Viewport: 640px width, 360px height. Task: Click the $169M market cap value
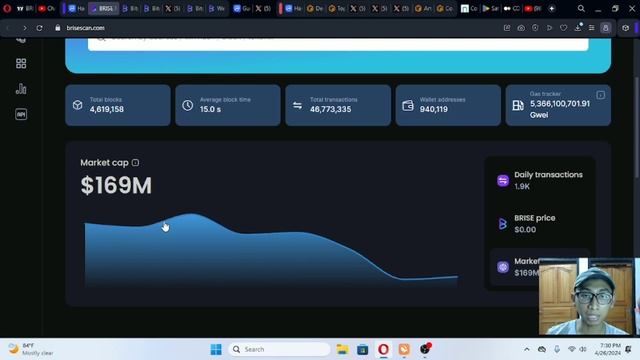[x=116, y=185]
